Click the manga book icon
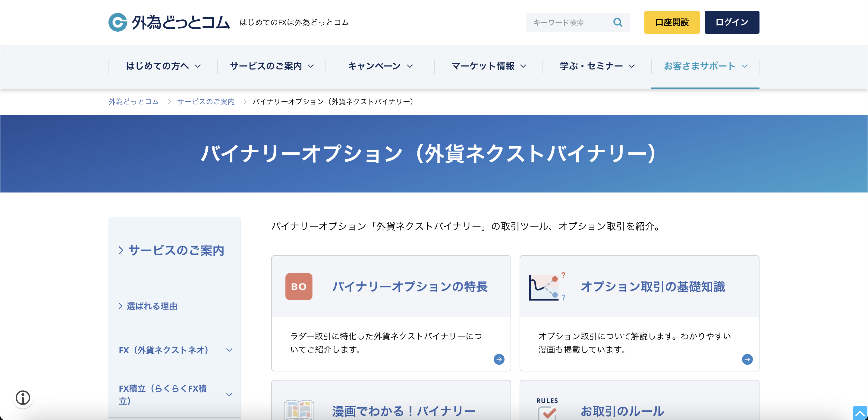Viewport: 868px width, 420px height. click(299, 409)
